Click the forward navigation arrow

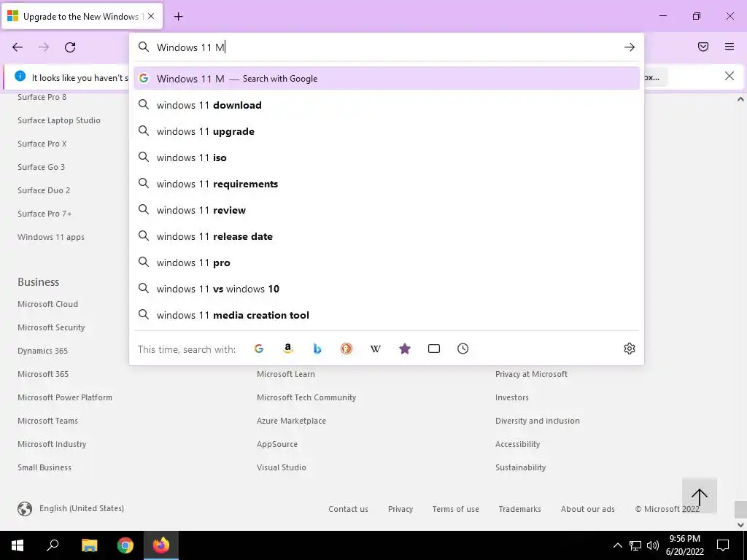click(x=44, y=47)
